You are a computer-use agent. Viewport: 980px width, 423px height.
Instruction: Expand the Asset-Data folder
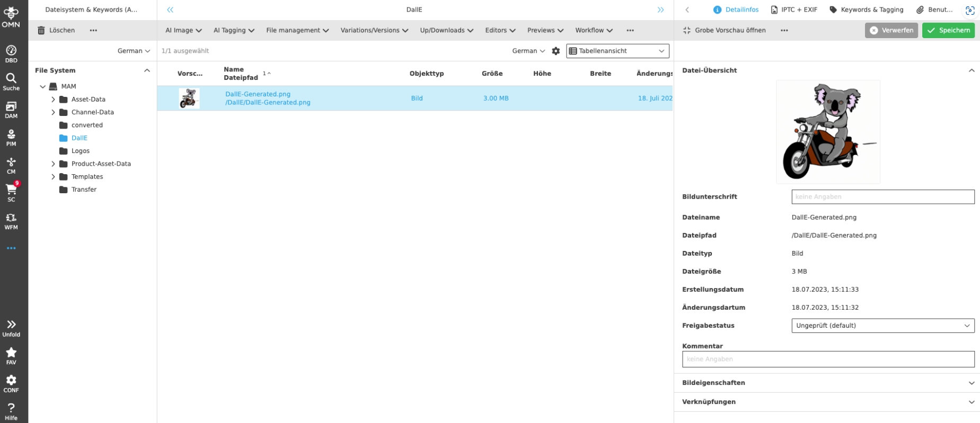coord(53,100)
